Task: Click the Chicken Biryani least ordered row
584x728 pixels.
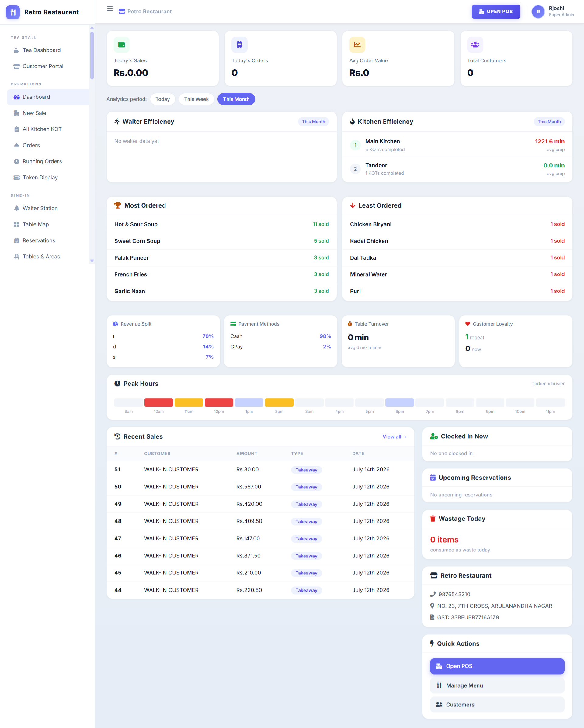Action: pyautogui.click(x=457, y=224)
